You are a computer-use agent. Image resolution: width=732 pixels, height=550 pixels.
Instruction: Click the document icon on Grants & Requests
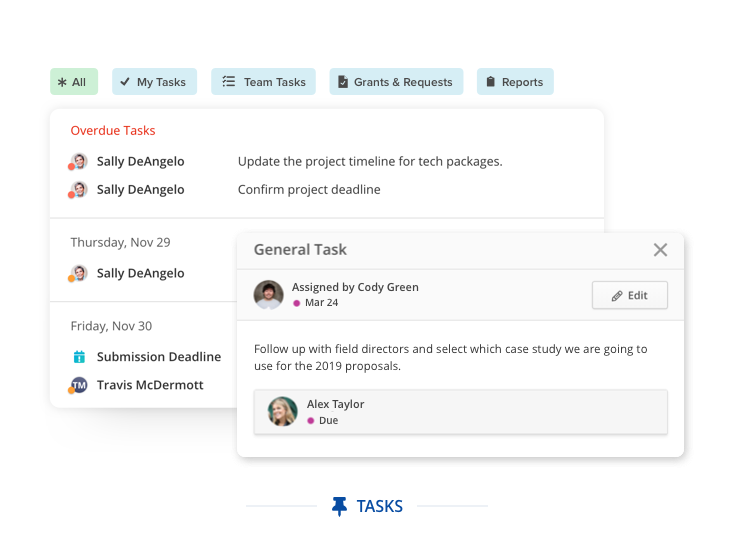point(343,82)
